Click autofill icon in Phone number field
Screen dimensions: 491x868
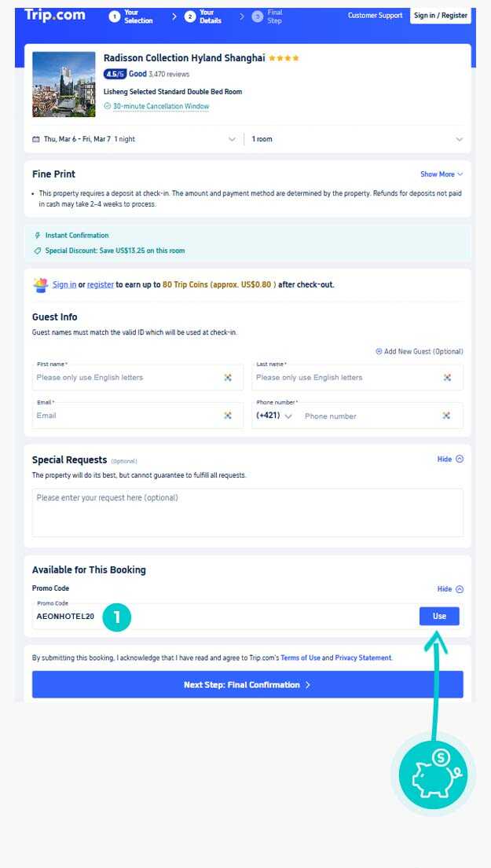click(x=447, y=416)
